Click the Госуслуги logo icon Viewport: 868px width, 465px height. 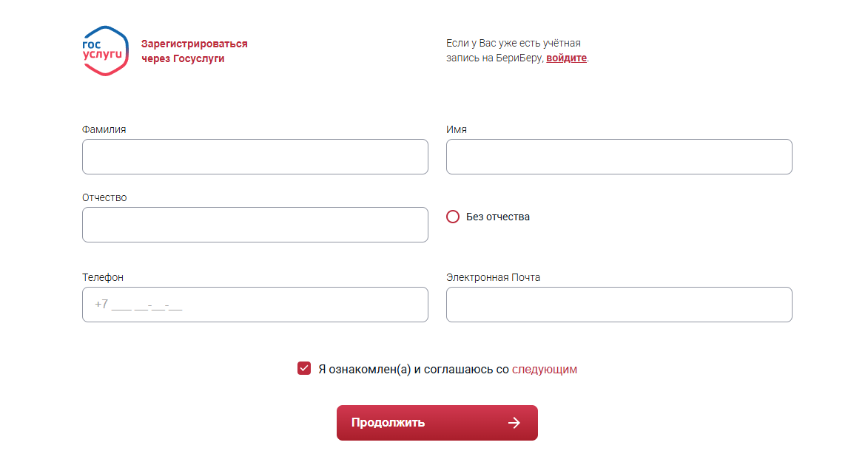105,50
